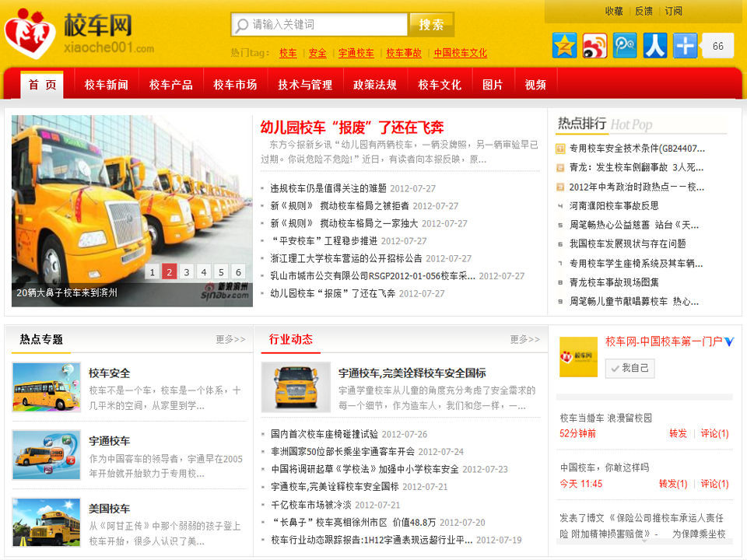Share via Sina Weibo icon

[594, 46]
